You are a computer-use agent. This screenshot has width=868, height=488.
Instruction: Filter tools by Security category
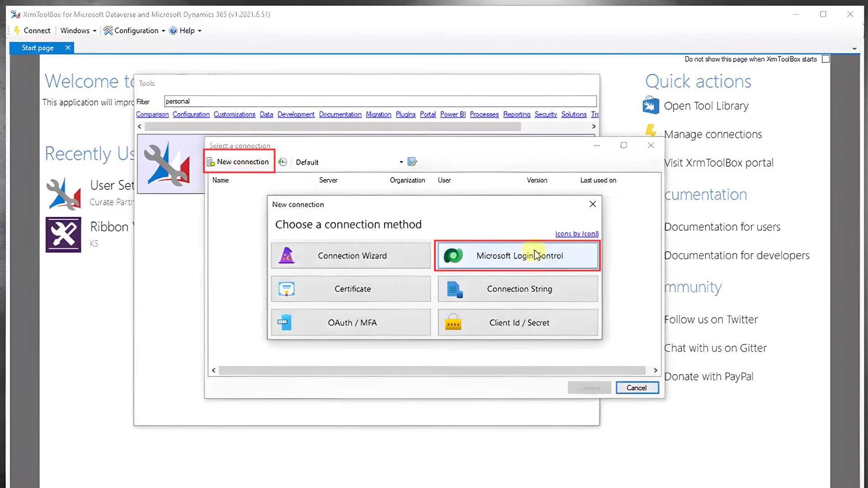point(546,115)
